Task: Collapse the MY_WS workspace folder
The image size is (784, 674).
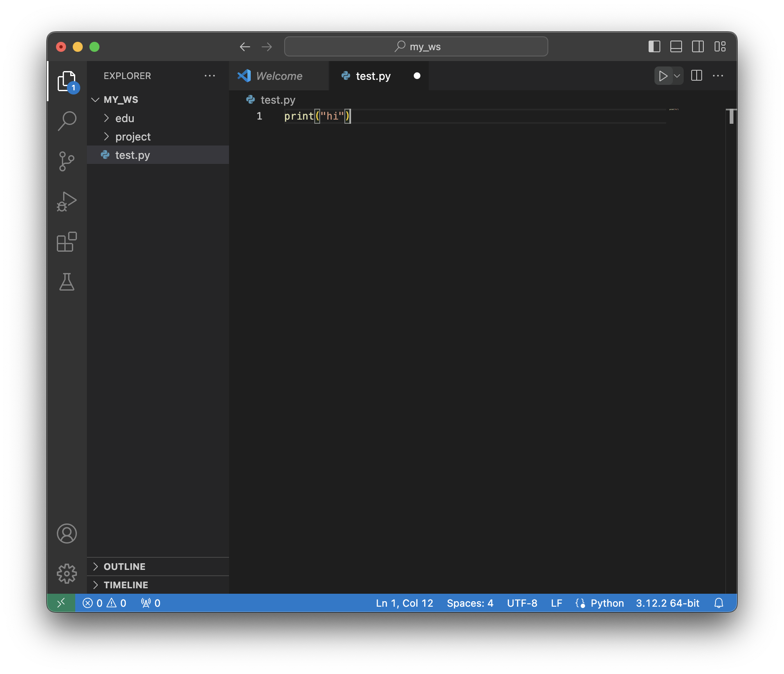Action: click(x=158, y=100)
